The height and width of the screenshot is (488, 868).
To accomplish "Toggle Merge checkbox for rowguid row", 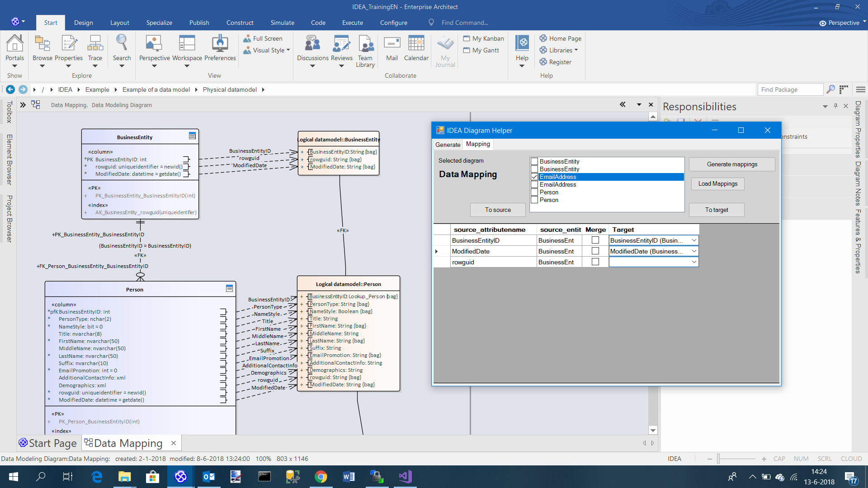I will tap(595, 262).
